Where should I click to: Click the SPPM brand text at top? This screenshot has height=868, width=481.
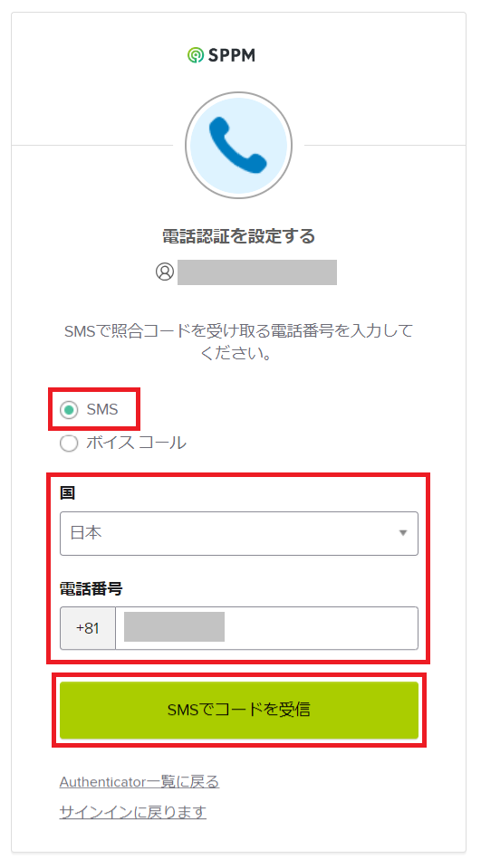(x=232, y=55)
